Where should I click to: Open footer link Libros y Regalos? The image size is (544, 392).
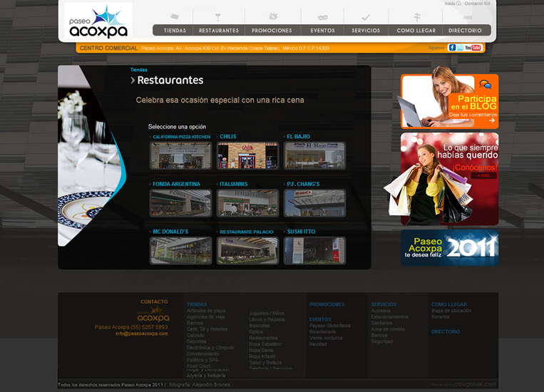coord(267,319)
